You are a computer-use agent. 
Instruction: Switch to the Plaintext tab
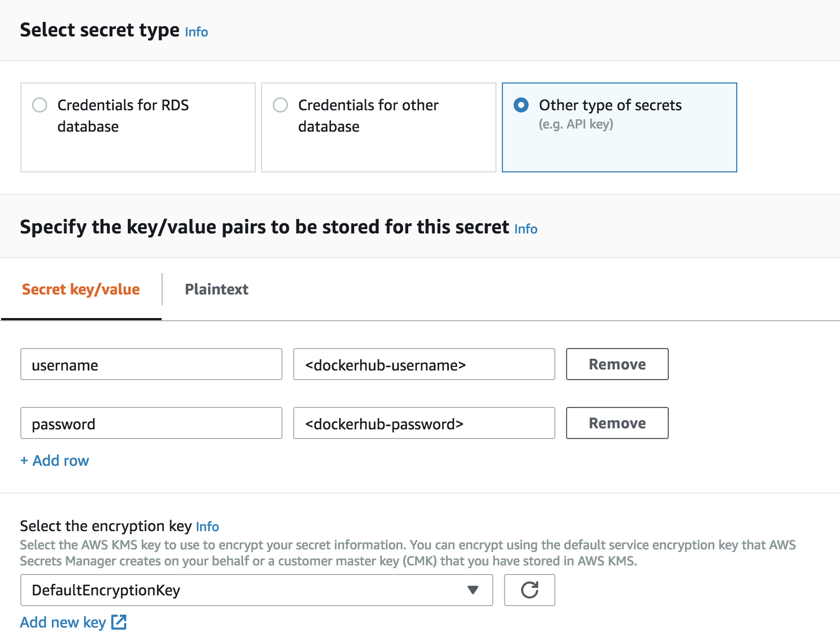(216, 289)
